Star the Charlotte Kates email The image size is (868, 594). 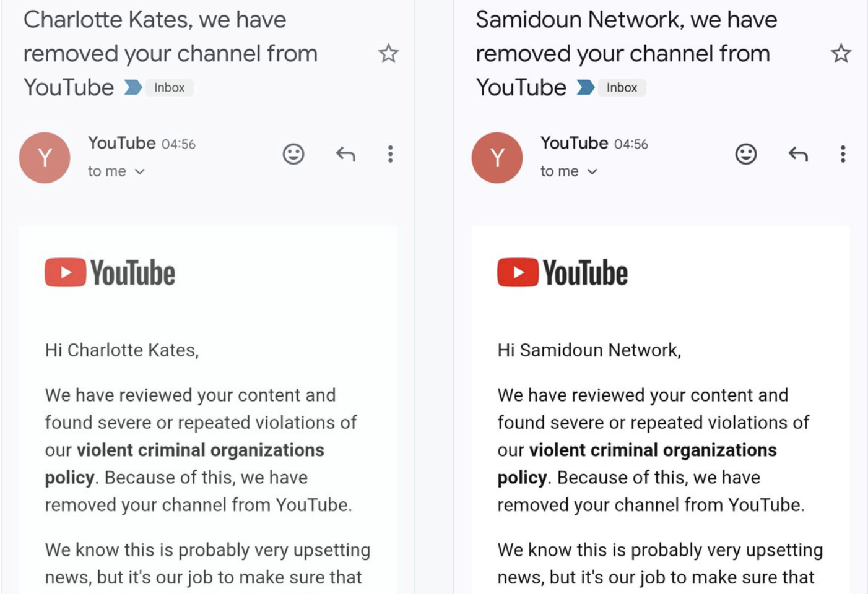388,54
